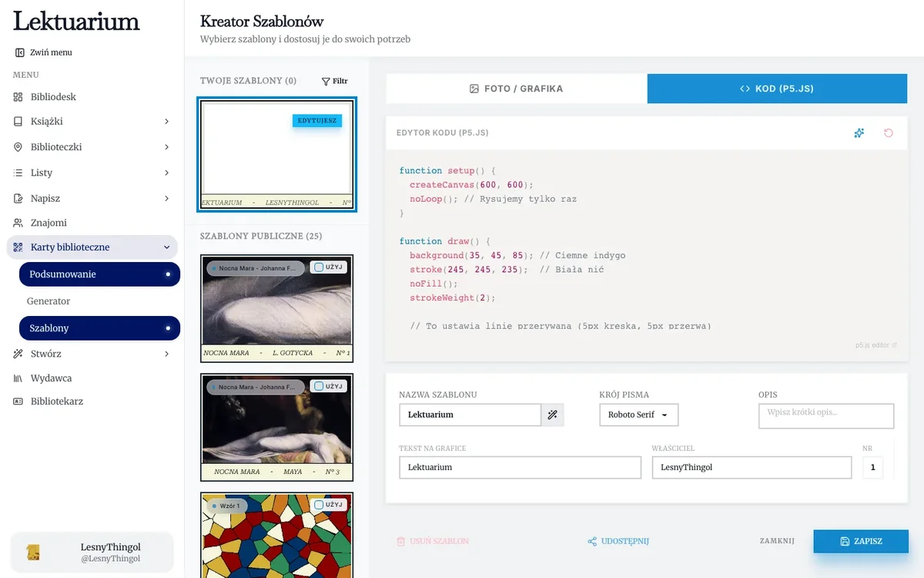
Task: Click the Wydawca library icon
Action: [x=18, y=378]
